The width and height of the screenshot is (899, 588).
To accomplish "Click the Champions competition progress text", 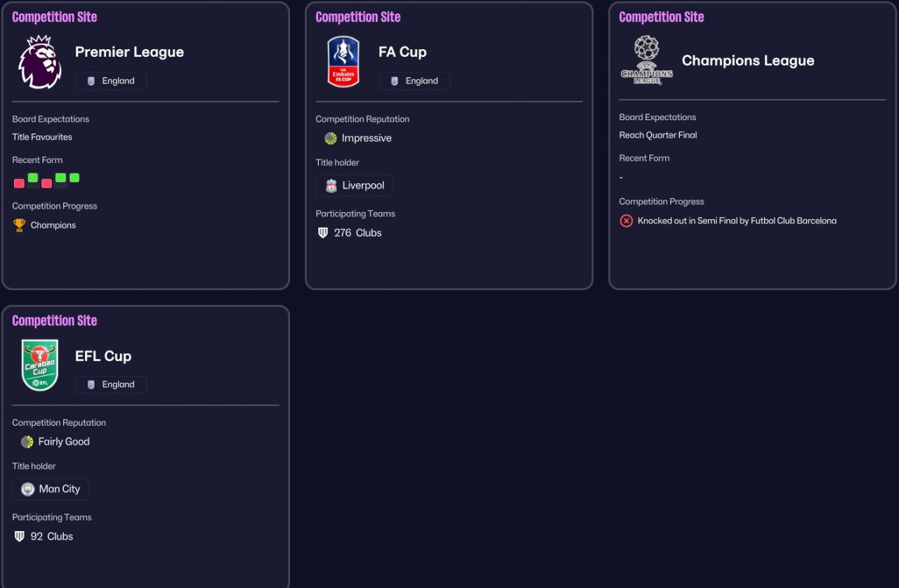I will tap(53, 225).
